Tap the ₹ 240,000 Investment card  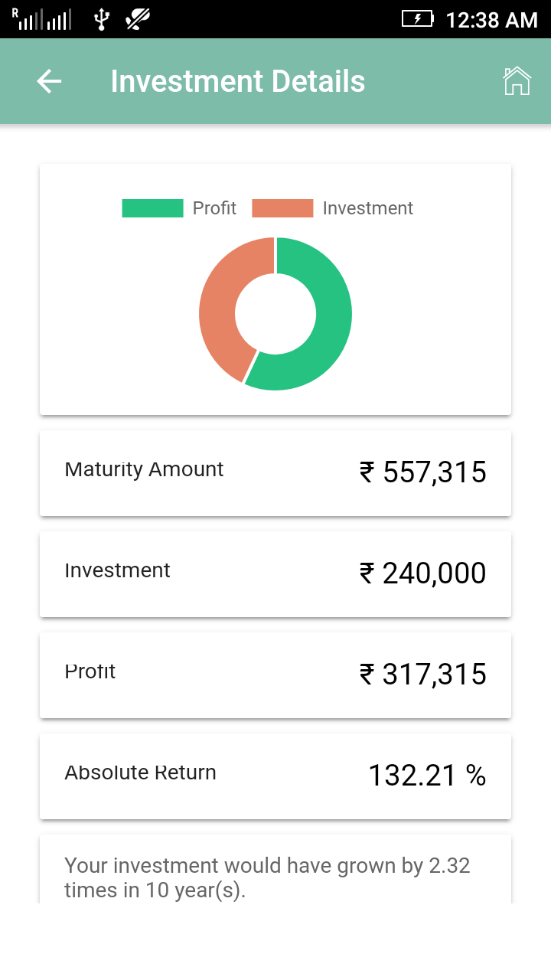point(275,573)
